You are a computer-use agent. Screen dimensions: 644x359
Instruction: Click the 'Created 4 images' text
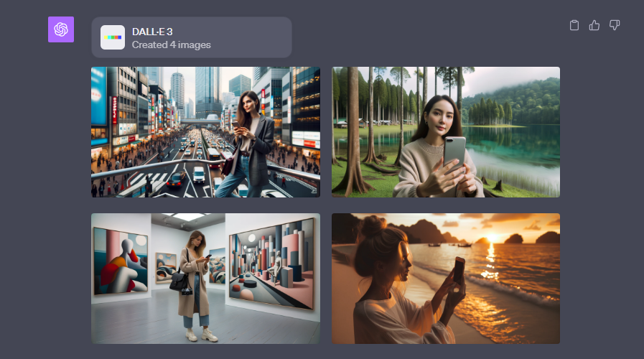click(x=172, y=45)
